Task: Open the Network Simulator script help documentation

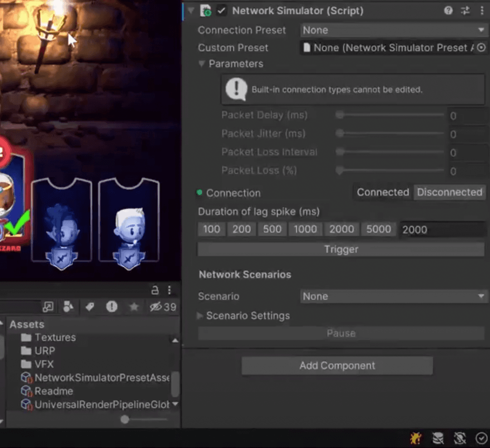Action: click(x=448, y=10)
